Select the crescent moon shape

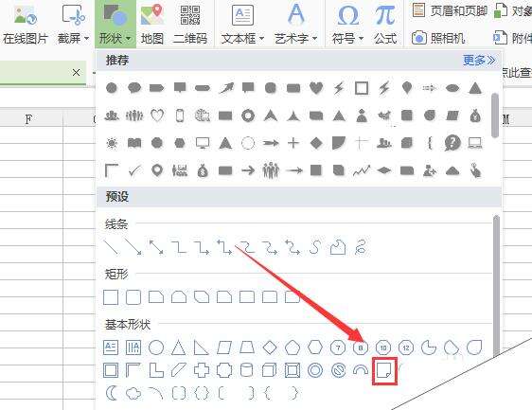(111, 393)
